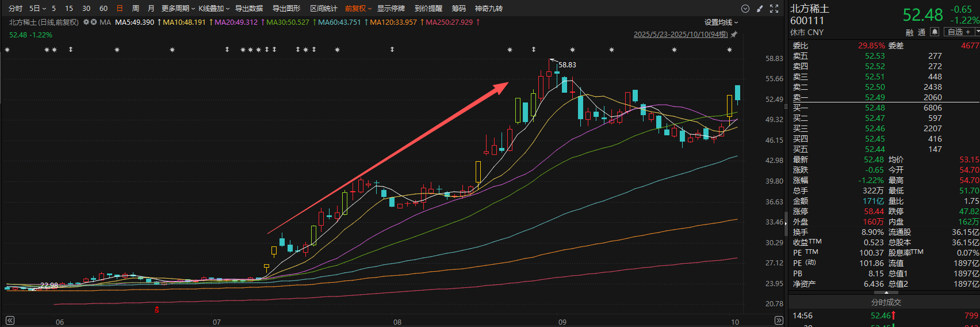
Task: Open the MA indicator settings gear
Action: point(86,22)
